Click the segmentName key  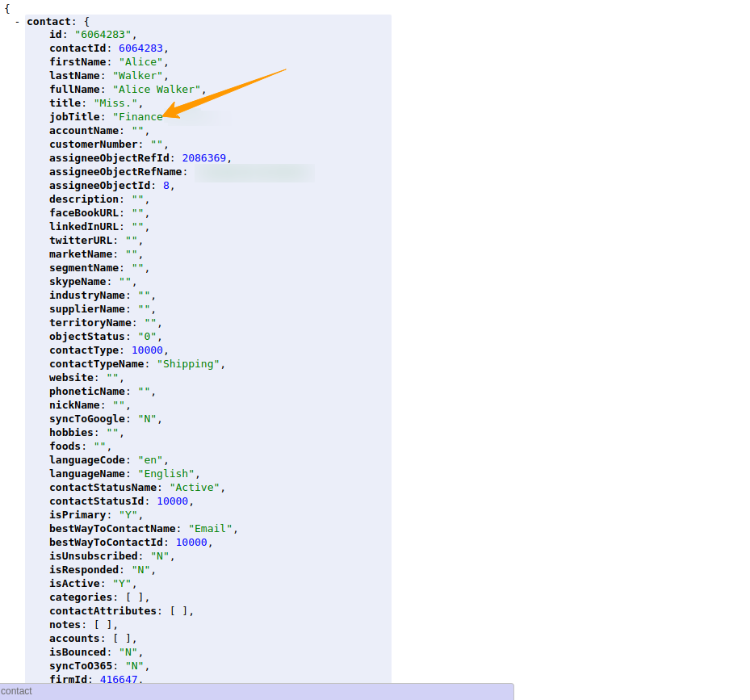[x=84, y=268]
